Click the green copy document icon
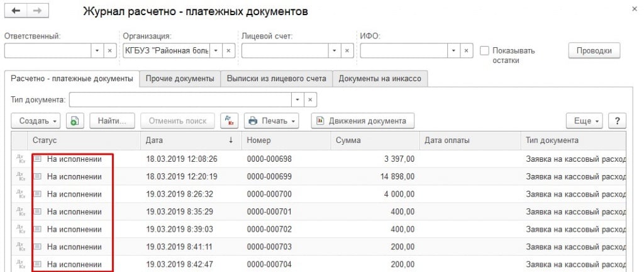The width and height of the screenshot is (644, 272). coord(75,120)
